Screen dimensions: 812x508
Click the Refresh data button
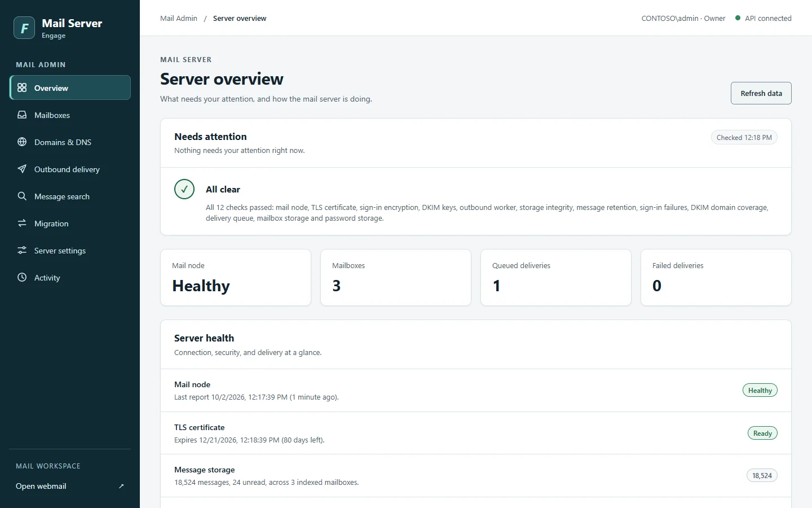761,93
